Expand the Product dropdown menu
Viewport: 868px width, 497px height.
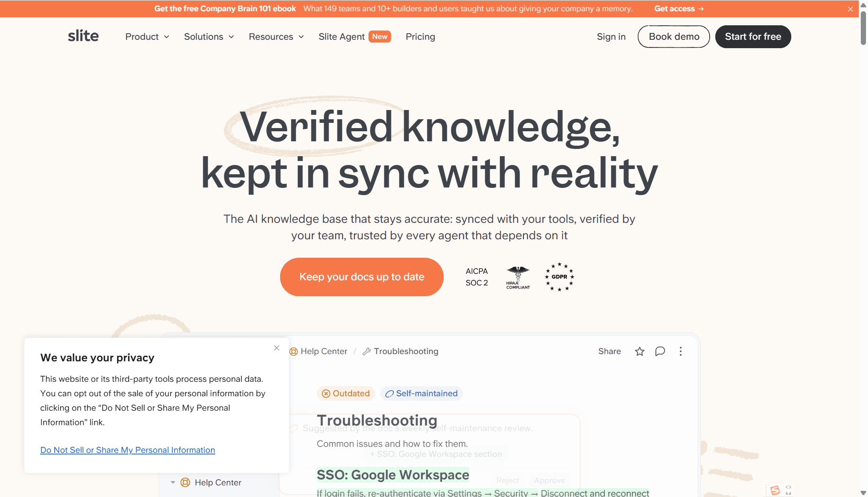click(147, 37)
